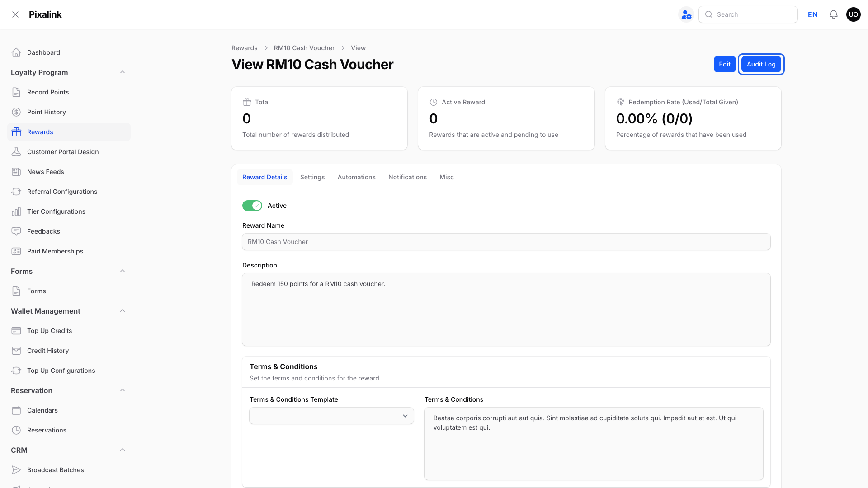Viewport: 868px width, 488px height.
Task: Click the Broadcast Batches paper plane icon
Action: tap(16, 470)
